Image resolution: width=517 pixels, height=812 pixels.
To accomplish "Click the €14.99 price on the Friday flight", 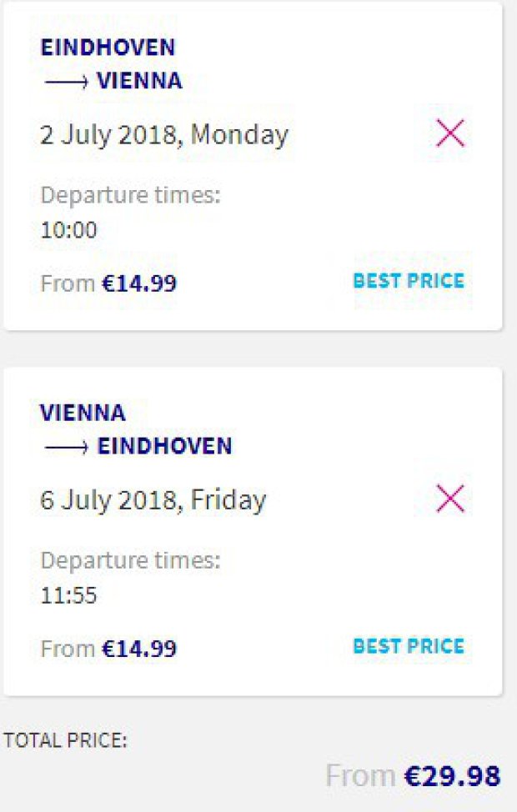I will (x=139, y=649).
